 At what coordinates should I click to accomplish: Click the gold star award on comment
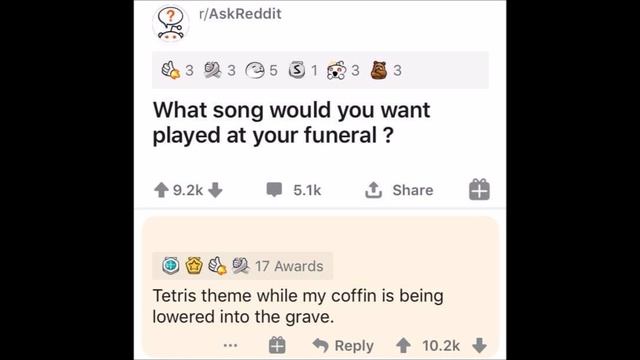[194, 266]
